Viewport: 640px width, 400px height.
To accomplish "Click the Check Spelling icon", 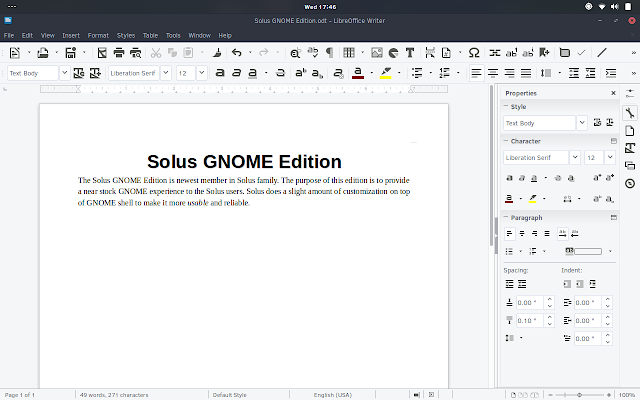I will 313,52.
